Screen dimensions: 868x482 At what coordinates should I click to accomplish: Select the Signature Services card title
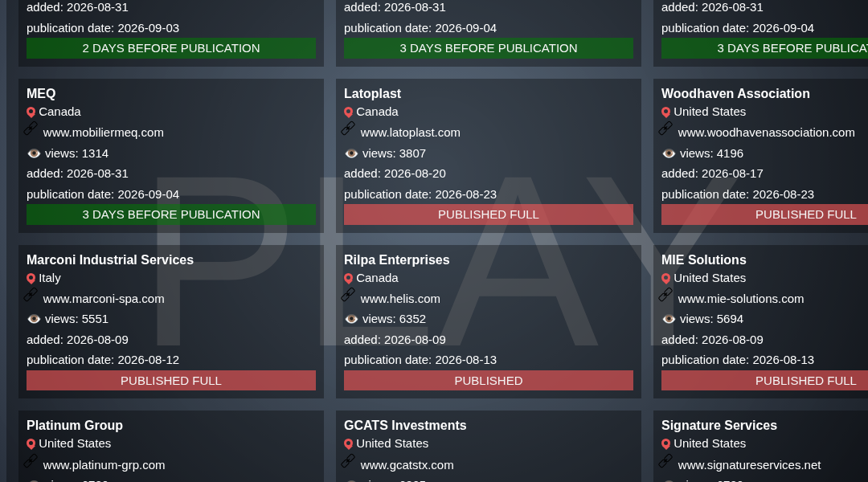tap(719, 426)
